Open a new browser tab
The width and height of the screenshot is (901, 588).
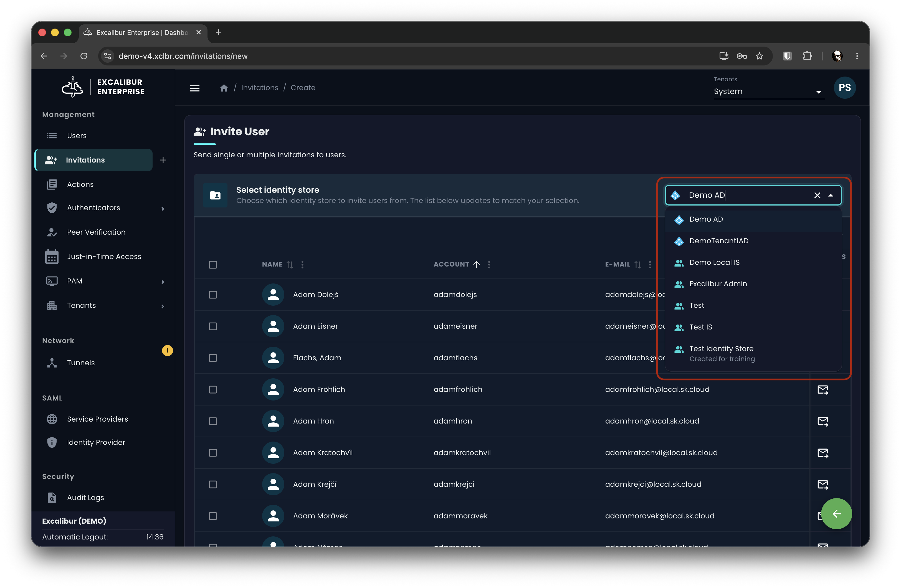tap(218, 32)
